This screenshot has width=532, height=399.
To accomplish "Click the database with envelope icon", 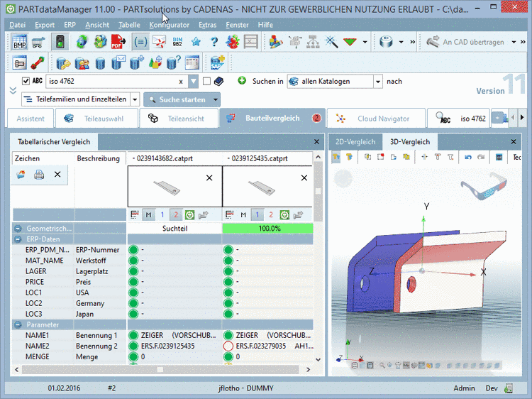I will tap(118, 62).
